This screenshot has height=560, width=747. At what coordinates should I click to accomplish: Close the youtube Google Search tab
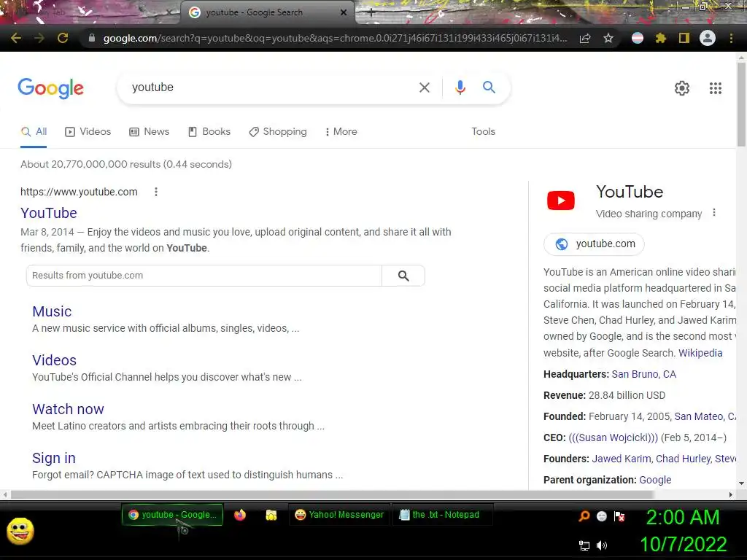pos(344,13)
